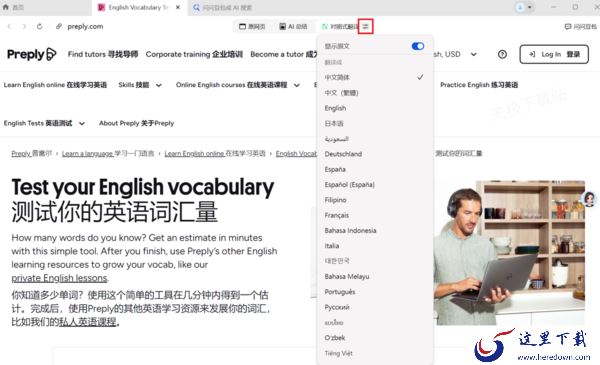Open the assistant chat button top right
Viewport: 600px width, 365px height.
pyautogui.click(x=580, y=26)
